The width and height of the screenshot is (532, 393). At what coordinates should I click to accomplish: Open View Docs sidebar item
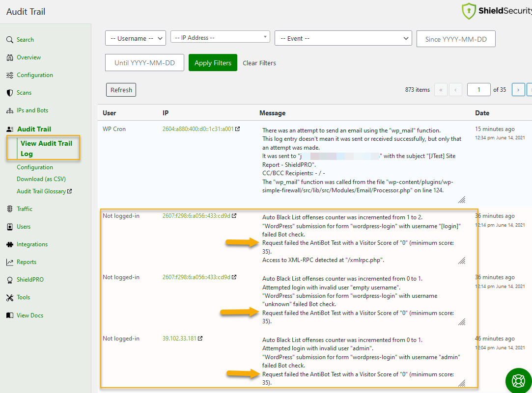tap(30, 315)
